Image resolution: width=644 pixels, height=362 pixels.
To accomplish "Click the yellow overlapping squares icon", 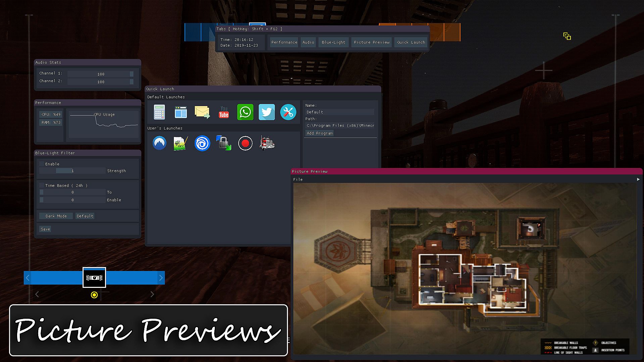I will [x=567, y=36].
